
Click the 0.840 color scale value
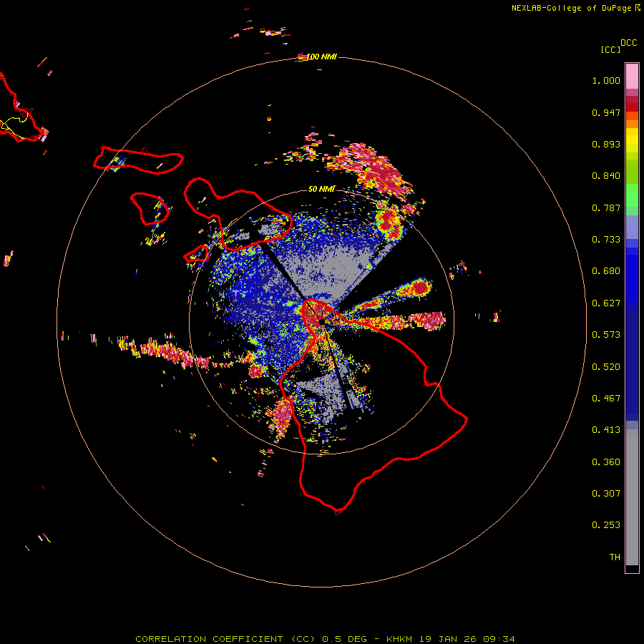point(606,176)
